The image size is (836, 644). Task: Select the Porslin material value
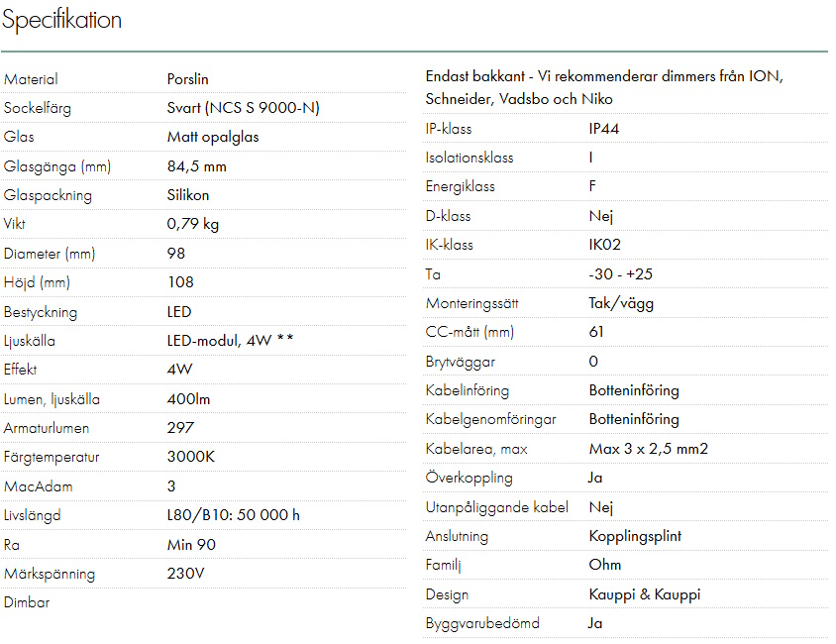[x=188, y=79]
